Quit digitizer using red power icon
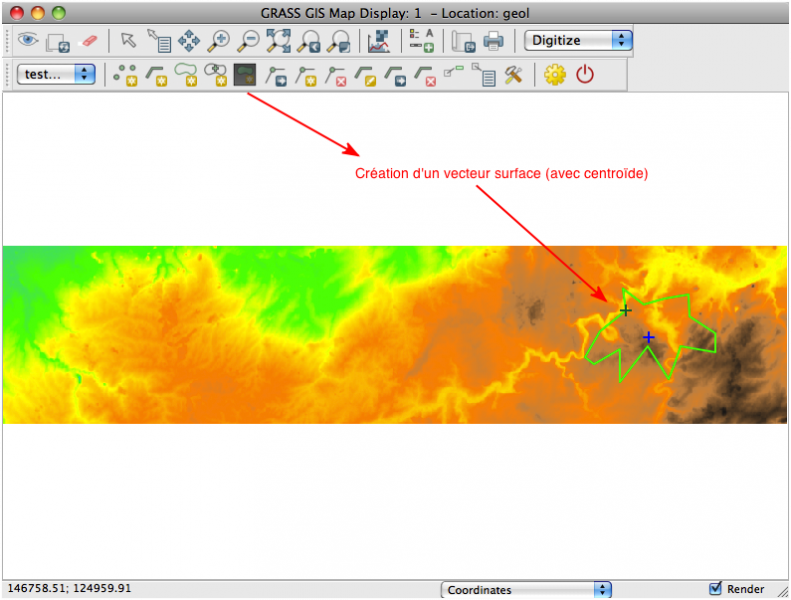 tap(585, 75)
